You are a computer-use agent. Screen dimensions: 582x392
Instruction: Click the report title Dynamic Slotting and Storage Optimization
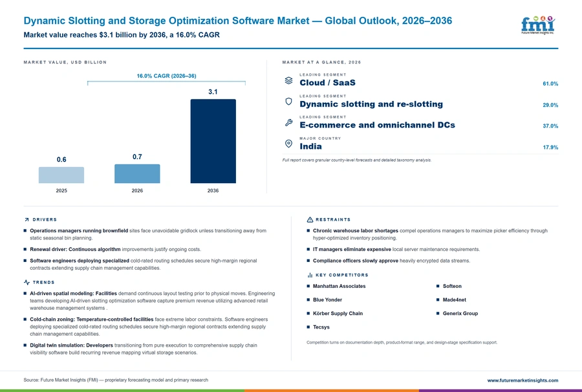tap(238, 21)
